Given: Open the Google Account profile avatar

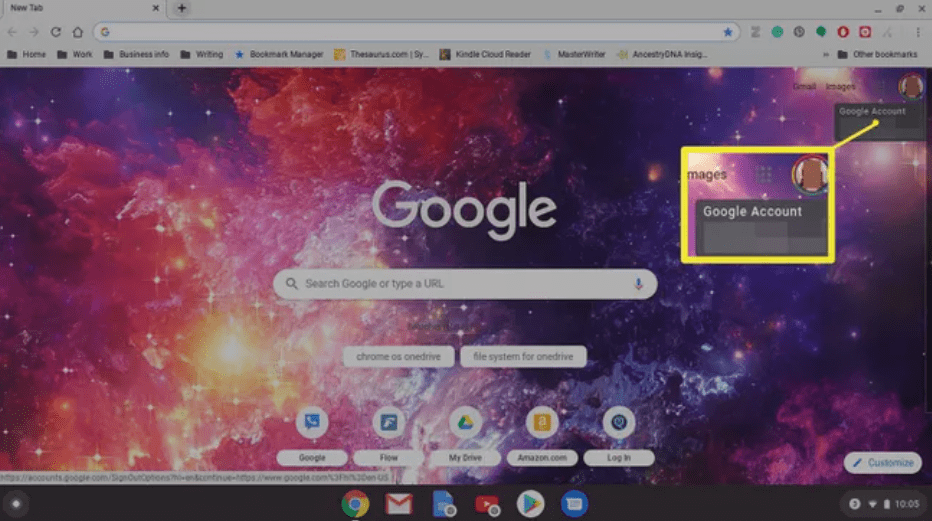Looking at the screenshot, I should 911,87.
